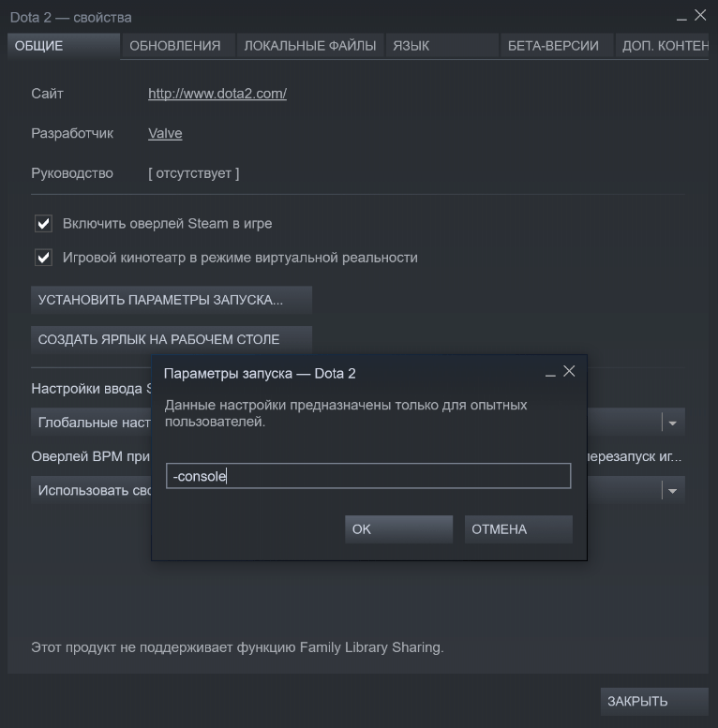Expand the Использовать dropdown arrow
Viewport: 718px width, 728px height.
672,491
